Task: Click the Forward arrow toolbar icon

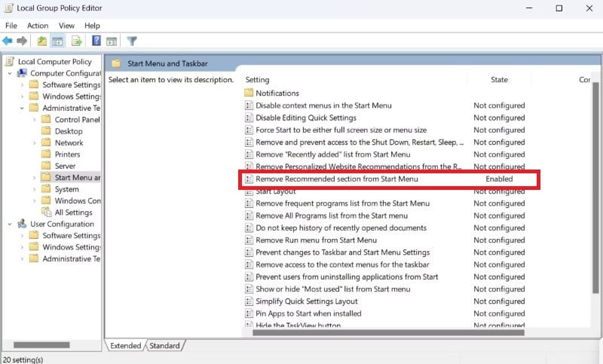Action: tap(22, 41)
